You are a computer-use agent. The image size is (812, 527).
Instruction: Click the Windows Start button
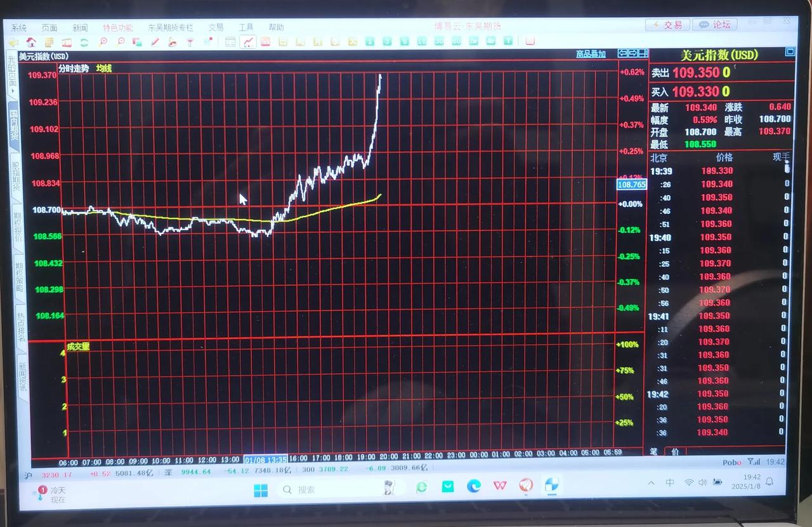click(x=261, y=490)
